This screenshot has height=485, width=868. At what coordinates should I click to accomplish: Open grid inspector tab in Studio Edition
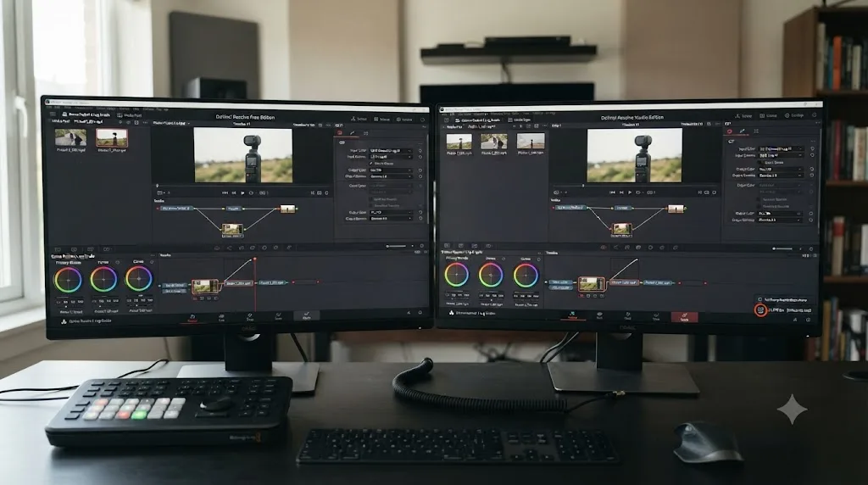click(756, 131)
